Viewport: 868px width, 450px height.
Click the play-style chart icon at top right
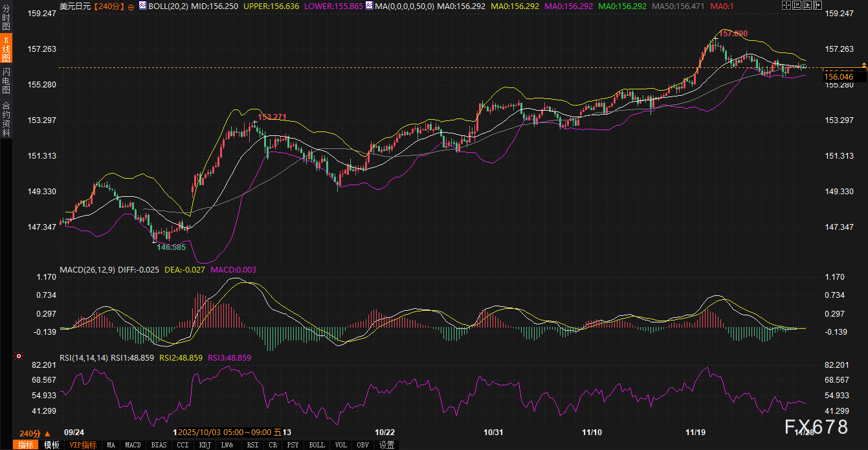(x=807, y=6)
